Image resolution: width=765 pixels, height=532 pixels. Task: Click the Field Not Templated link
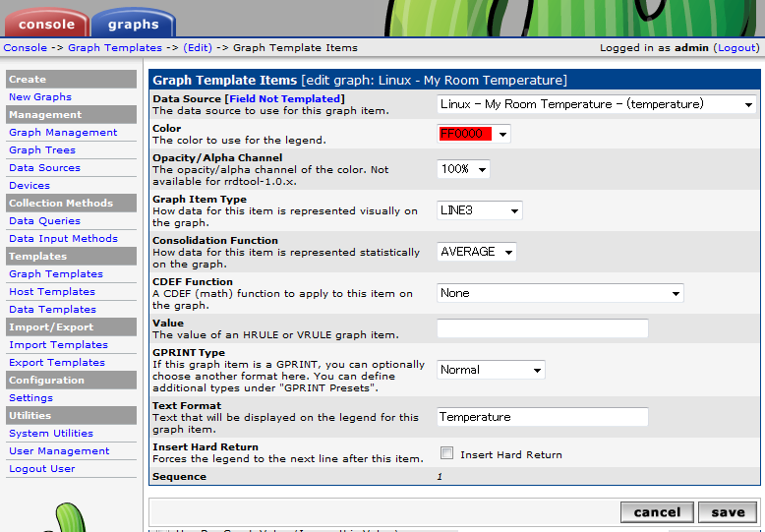(x=285, y=99)
